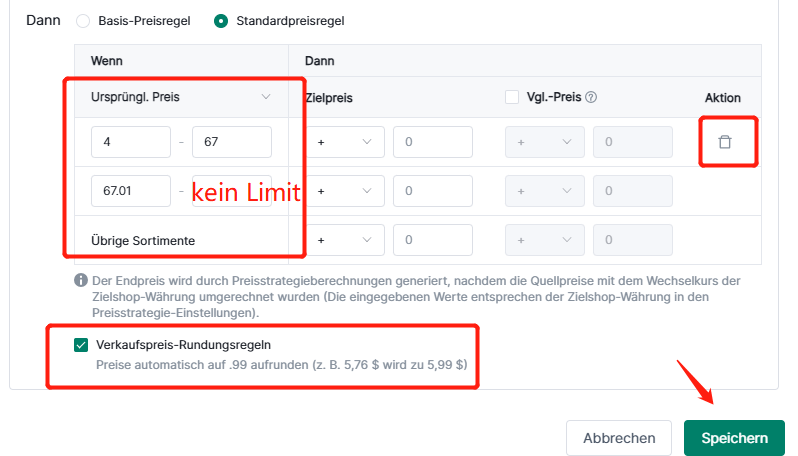Screen dimensions: 798x456
Task: Open Zielpreis operator dropdown in 67.01 row
Action: (345, 191)
